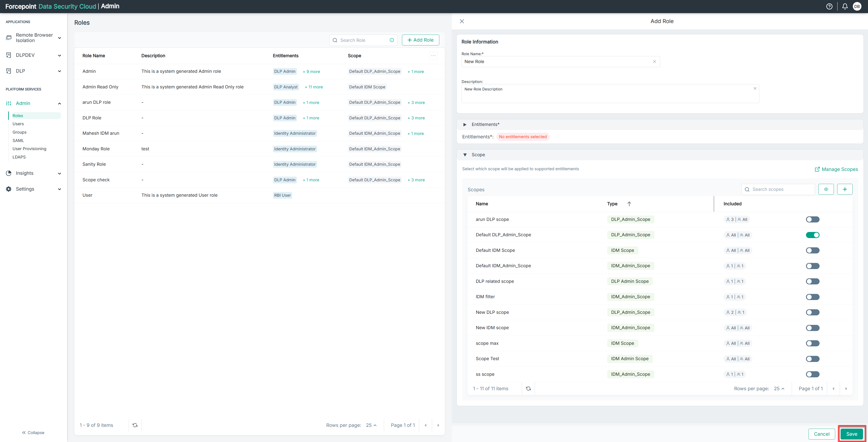Open the Roles table column options menu
This screenshot has width=868, height=442.
[x=433, y=56]
